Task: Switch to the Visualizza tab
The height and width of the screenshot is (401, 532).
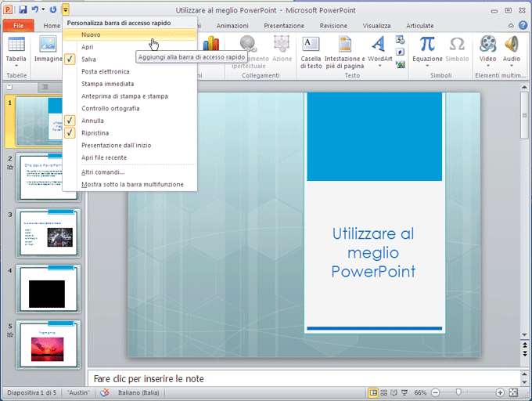Action: click(376, 26)
